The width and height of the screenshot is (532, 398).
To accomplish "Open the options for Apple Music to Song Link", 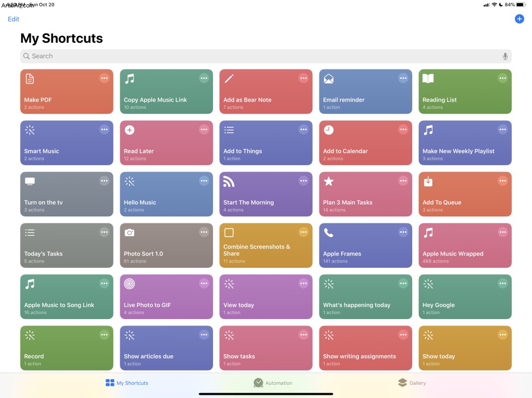I will point(104,283).
